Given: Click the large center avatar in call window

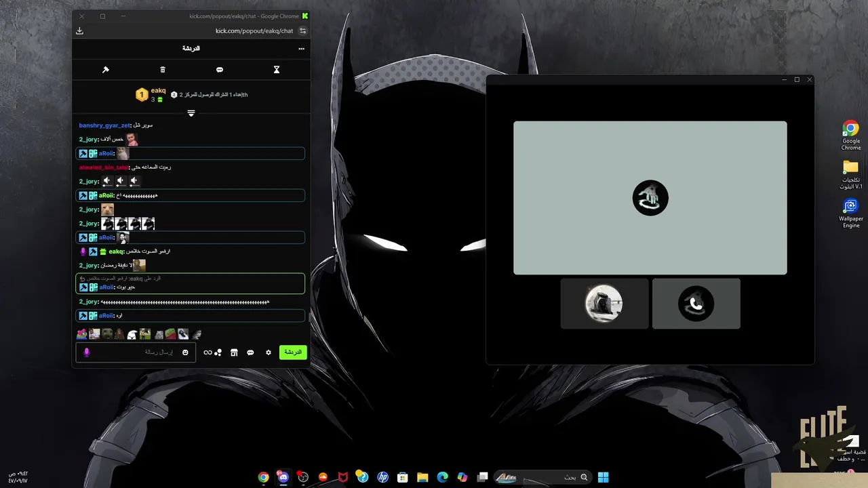Looking at the screenshot, I should coord(650,198).
